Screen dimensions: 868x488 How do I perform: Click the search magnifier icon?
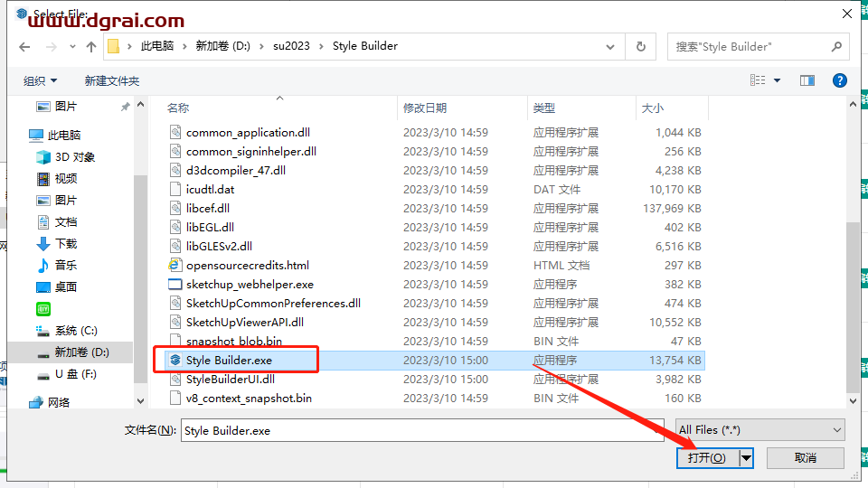(836, 47)
